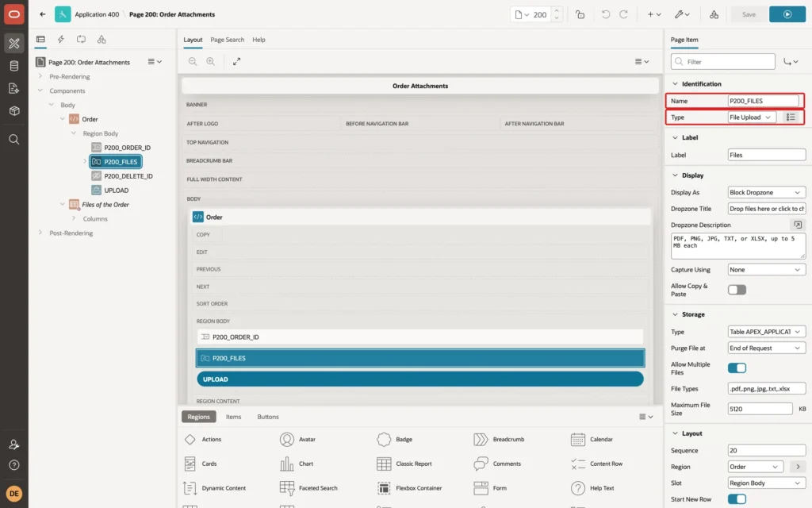This screenshot has width=812, height=508.
Task: Open the Storage Type dropdown
Action: coord(767,332)
